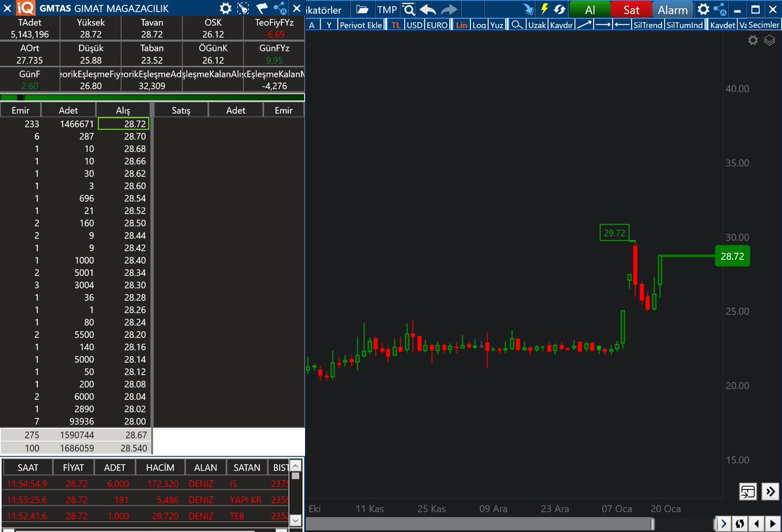Select the A period button
This screenshot has height=532, width=782.
[312, 25]
